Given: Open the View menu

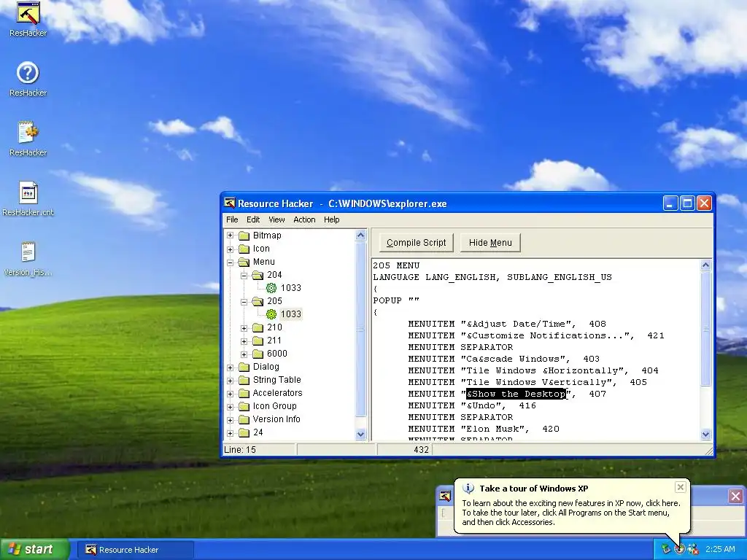Looking at the screenshot, I should click(x=276, y=219).
